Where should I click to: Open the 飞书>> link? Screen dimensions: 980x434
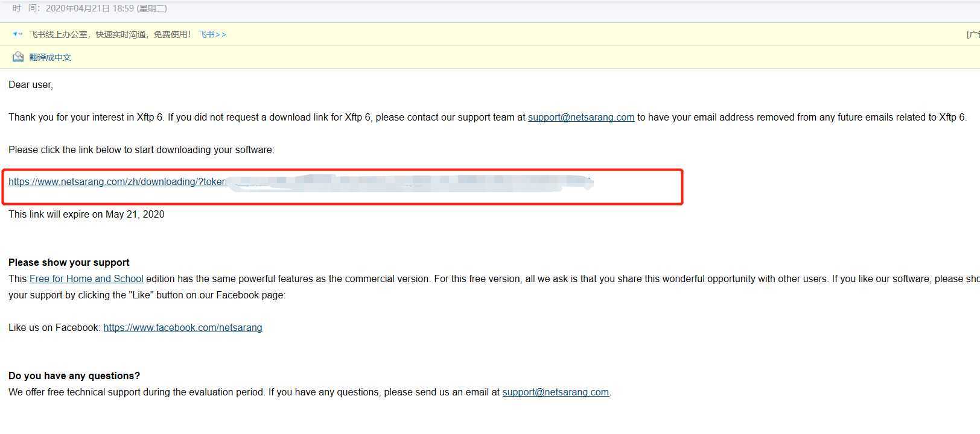coord(212,34)
